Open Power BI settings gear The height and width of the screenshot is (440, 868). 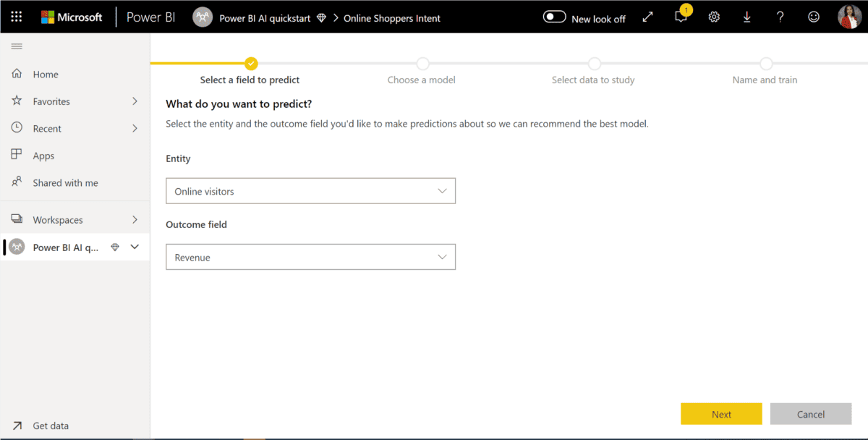714,17
